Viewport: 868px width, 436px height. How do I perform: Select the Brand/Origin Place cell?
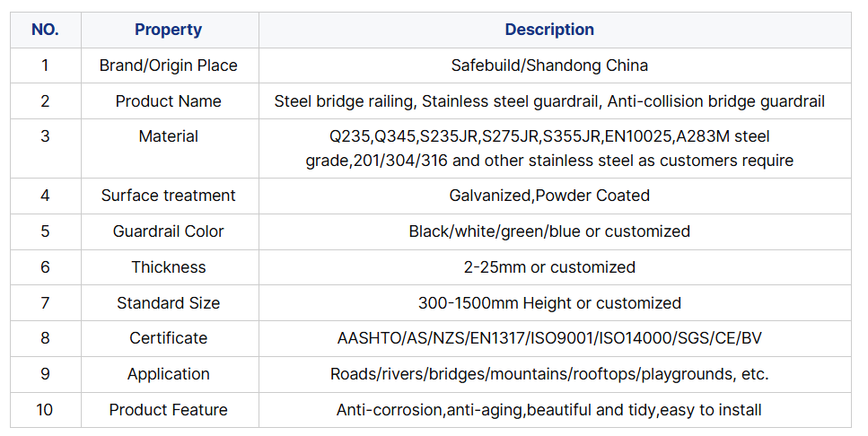point(169,65)
